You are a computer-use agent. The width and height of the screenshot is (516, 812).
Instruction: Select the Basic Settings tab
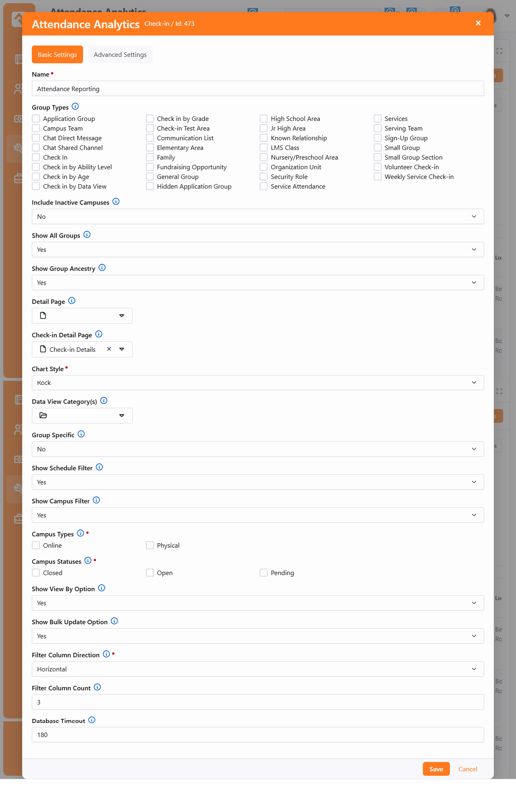point(57,55)
